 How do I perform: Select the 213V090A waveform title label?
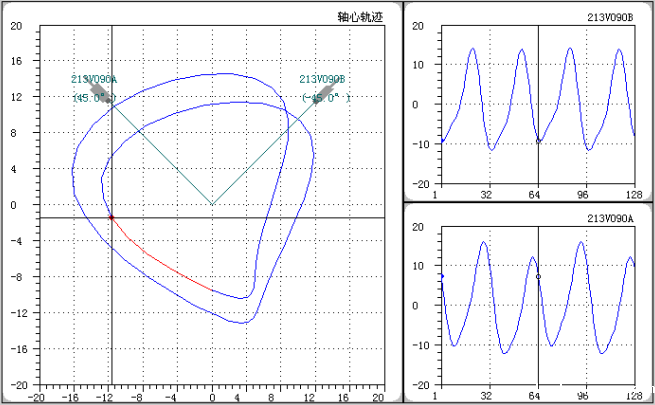point(609,217)
